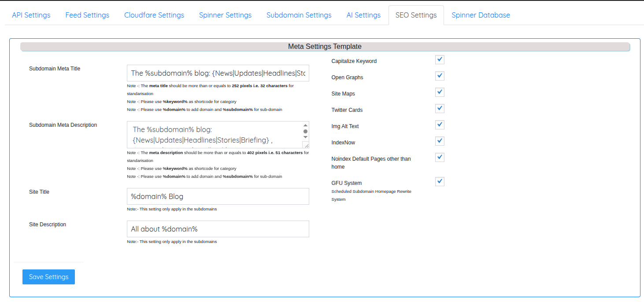Click the Save Settings button
This screenshot has width=644, height=302.
48,277
